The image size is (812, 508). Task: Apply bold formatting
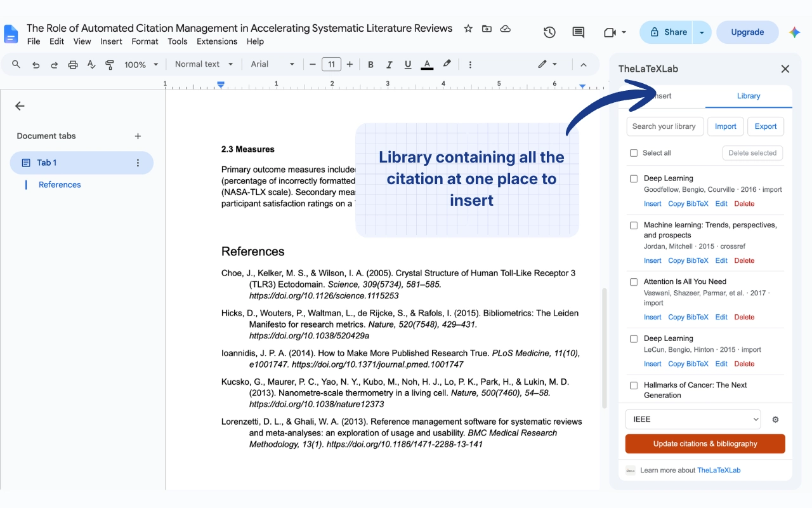tap(370, 64)
